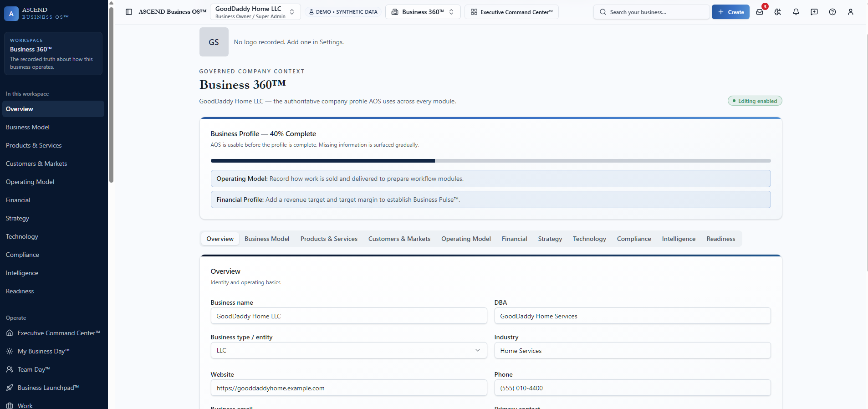Click the sidebar vertical scrollbar
Image resolution: width=868 pixels, height=409 pixels.
(111, 95)
